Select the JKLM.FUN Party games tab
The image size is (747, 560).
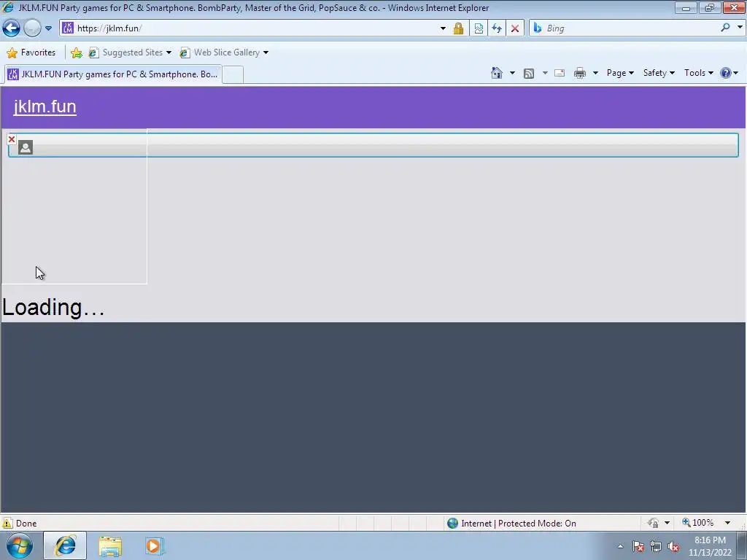[112, 74]
